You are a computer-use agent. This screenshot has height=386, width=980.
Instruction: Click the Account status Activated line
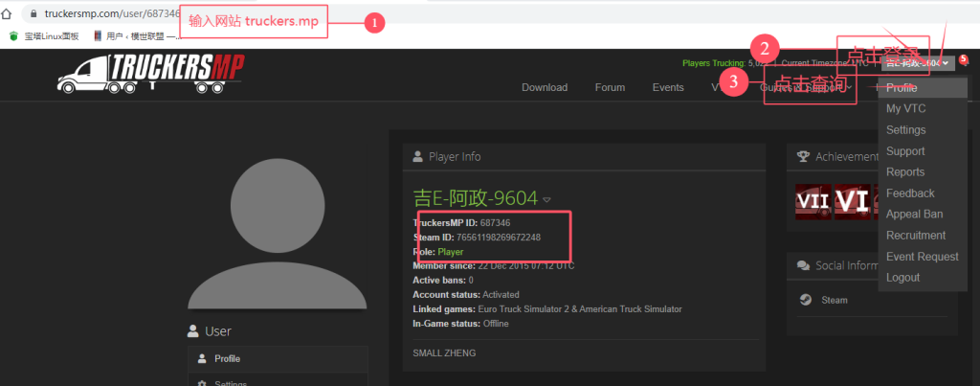pyautogui.click(x=466, y=295)
